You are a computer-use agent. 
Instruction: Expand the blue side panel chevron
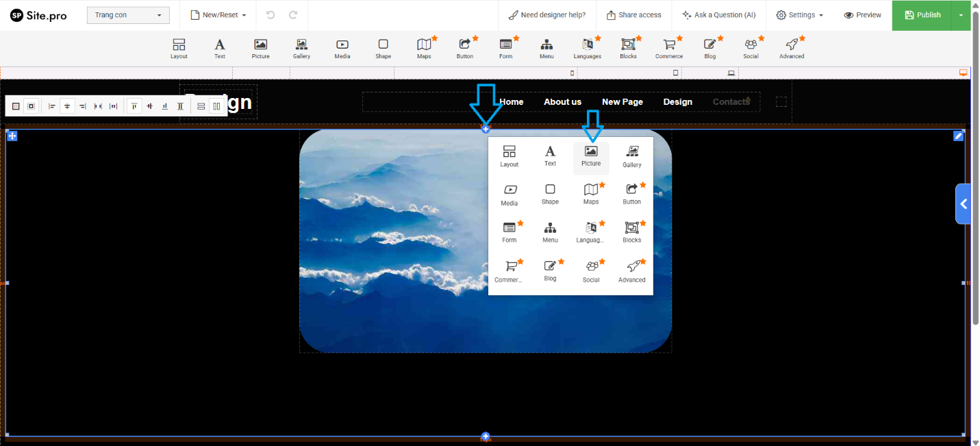coord(964,203)
